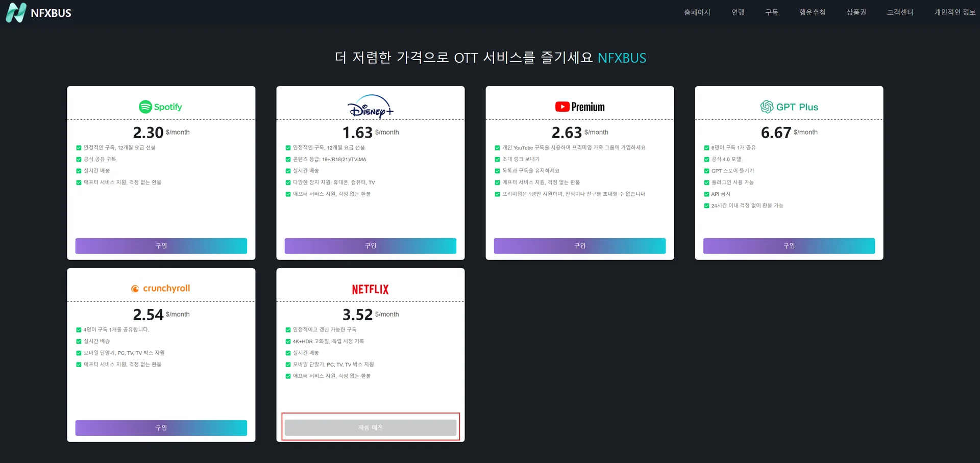Screen dimensions: 980x463
Task: Click the check icon beside Disney+ '다양한 장치 지원' row
Action: point(288,183)
